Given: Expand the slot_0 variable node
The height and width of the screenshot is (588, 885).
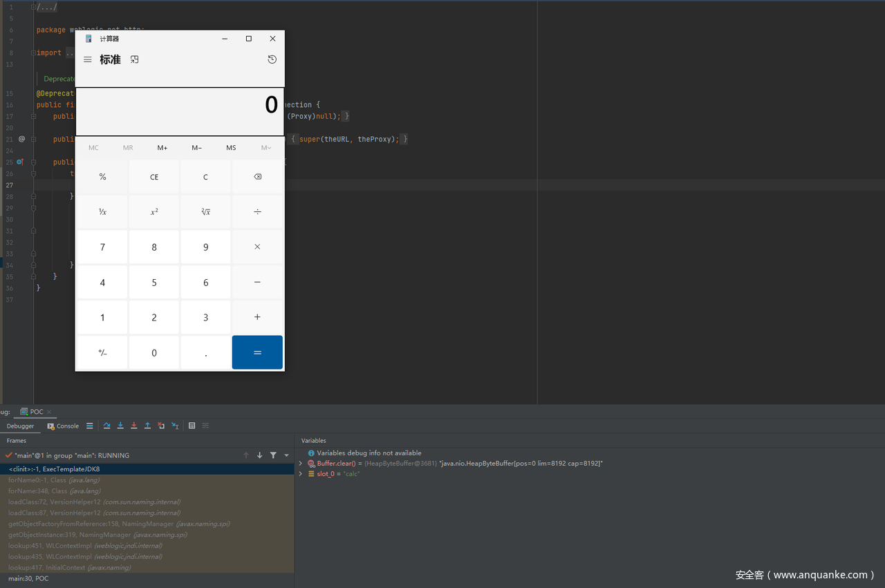Looking at the screenshot, I should 301,474.
